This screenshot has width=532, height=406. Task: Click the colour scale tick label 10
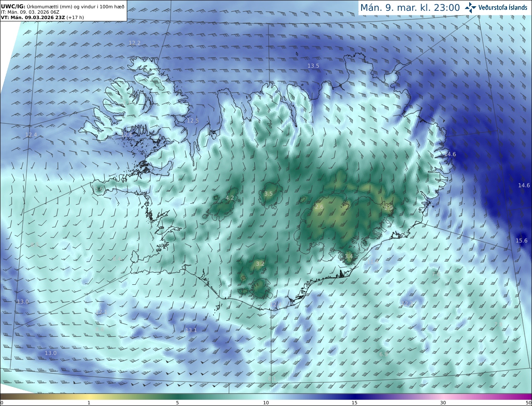(266, 403)
